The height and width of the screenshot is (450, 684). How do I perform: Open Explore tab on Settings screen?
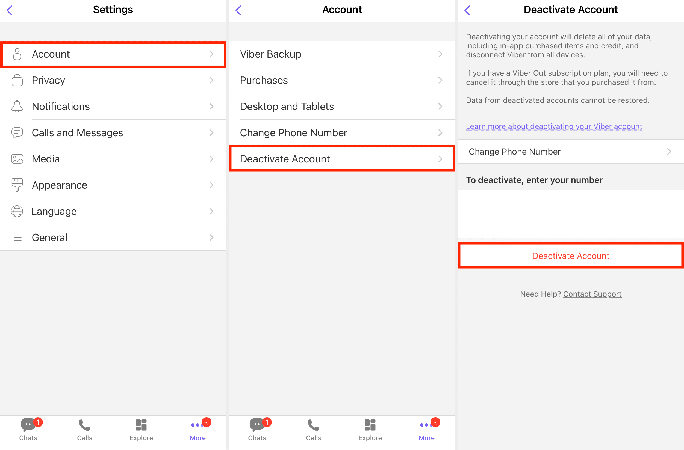click(141, 429)
